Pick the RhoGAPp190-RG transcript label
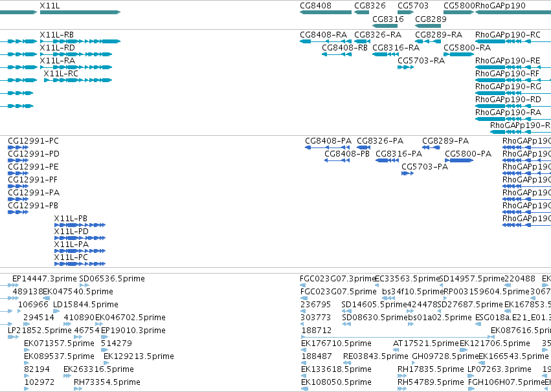This screenshot has height=392, width=551. (x=508, y=87)
